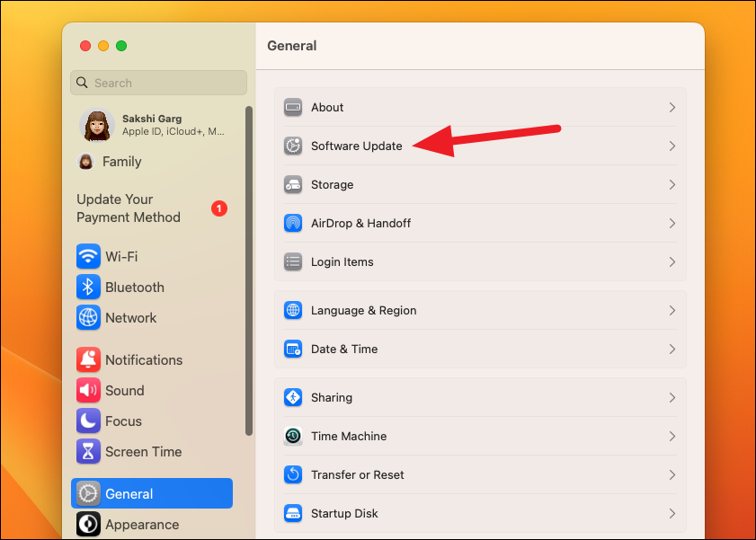The image size is (756, 540).
Task: Click the Login Items list icon
Action: pyautogui.click(x=293, y=262)
